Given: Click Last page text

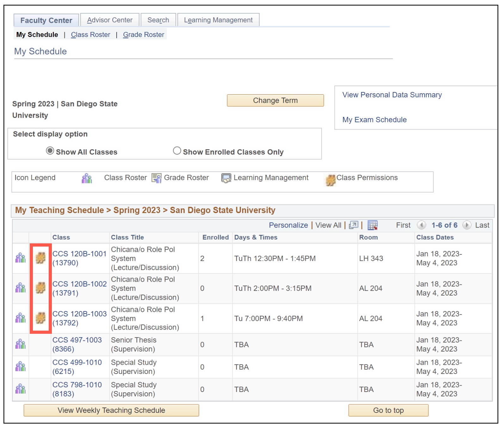Looking at the screenshot, I should coord(482,225).
